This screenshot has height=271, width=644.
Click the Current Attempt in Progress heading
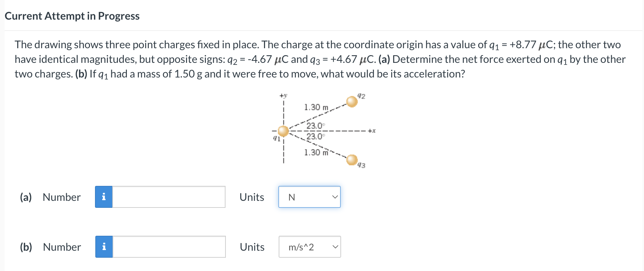(x=72, y=16)
